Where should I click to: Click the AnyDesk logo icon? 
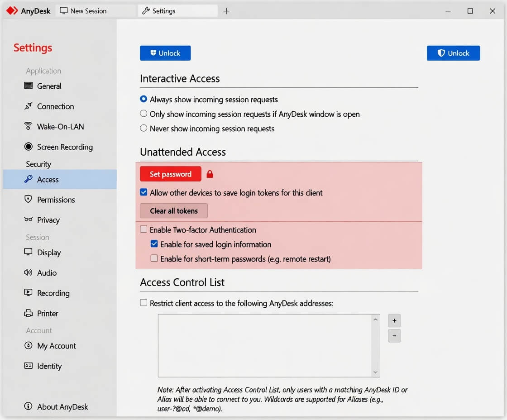12,11
